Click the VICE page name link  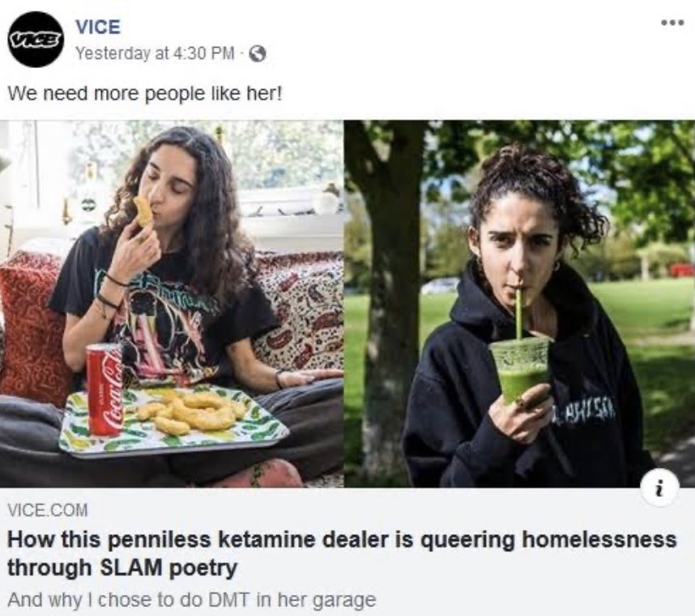pos(98,27)
